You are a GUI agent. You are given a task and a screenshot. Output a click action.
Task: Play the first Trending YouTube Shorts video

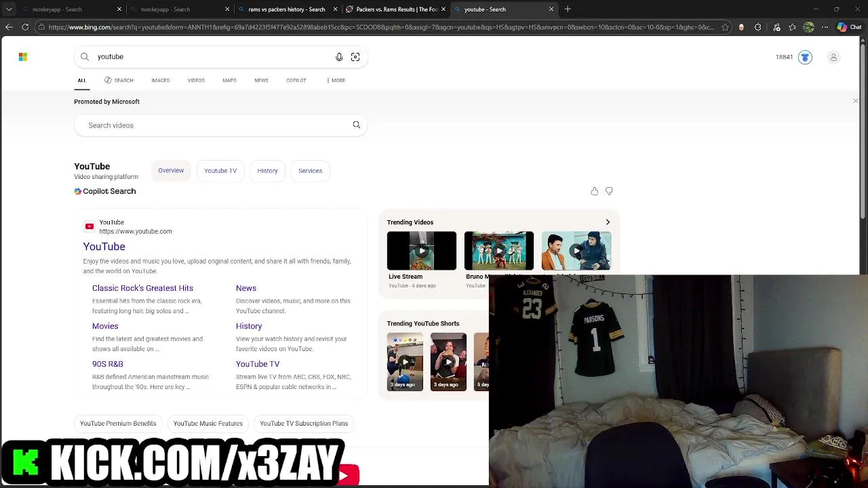[405, 362]
